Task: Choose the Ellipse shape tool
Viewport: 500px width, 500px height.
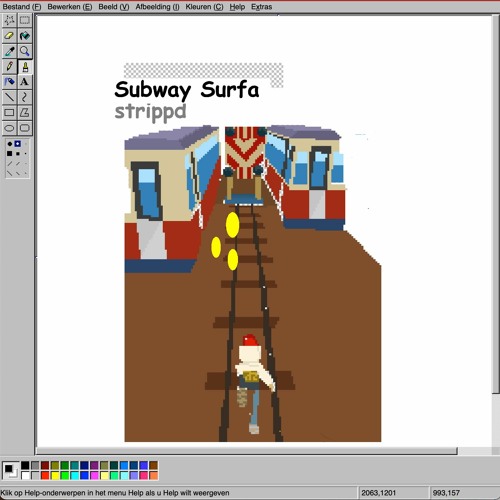Action: [x=9, y=128]
